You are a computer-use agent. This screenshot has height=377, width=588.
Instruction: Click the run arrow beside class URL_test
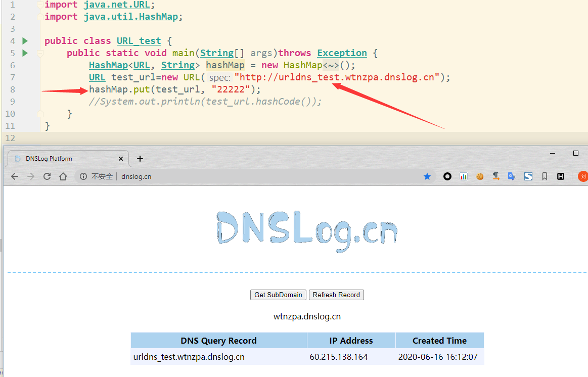click(25, 41)
